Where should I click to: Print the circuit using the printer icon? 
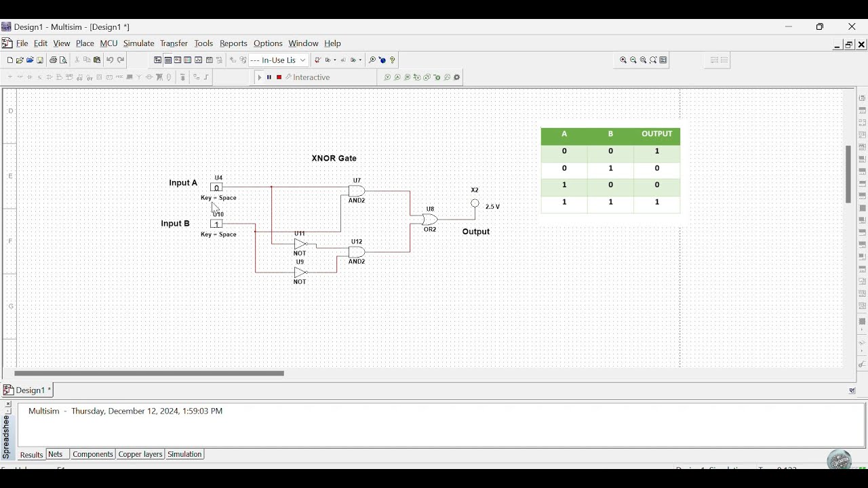(x=53, y=60)
